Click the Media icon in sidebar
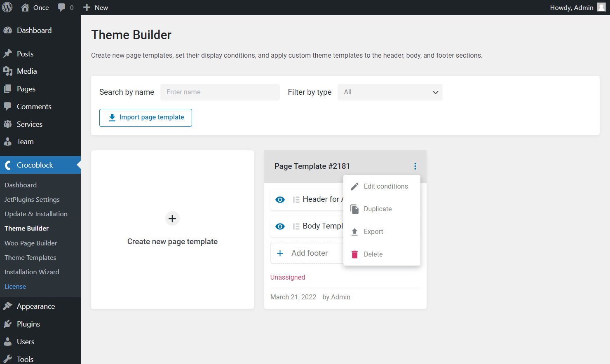610x364 pixels. tap(8, 71)
